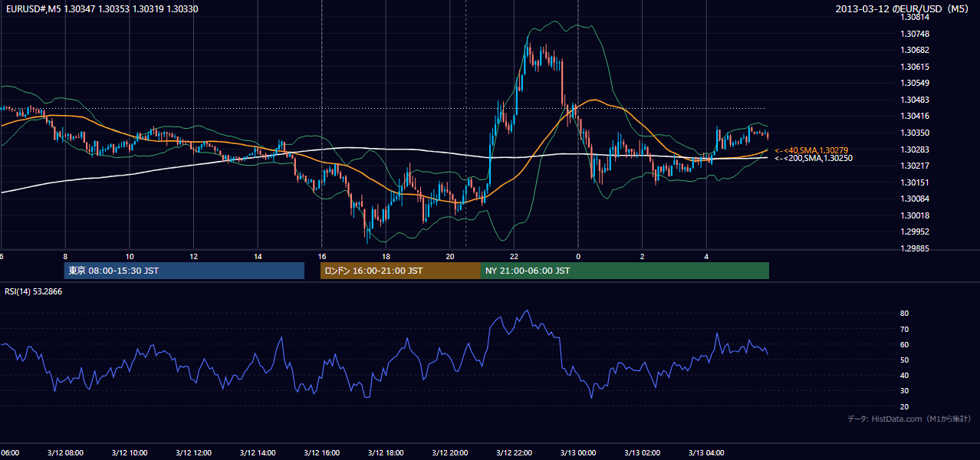Image resolution: width=980 pixels, height=460 pixels.
Task: Click hour label 4 under the price chart
Action: (x=706, y=256)
